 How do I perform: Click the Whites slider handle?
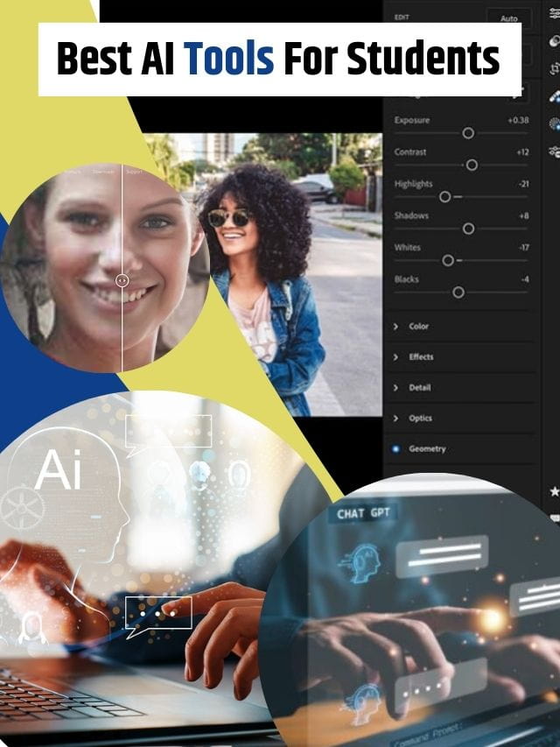click(x=448, y=260)
